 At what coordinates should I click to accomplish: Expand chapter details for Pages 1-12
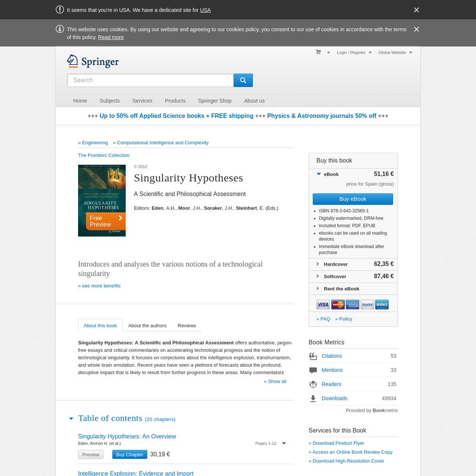pos(284,443)
